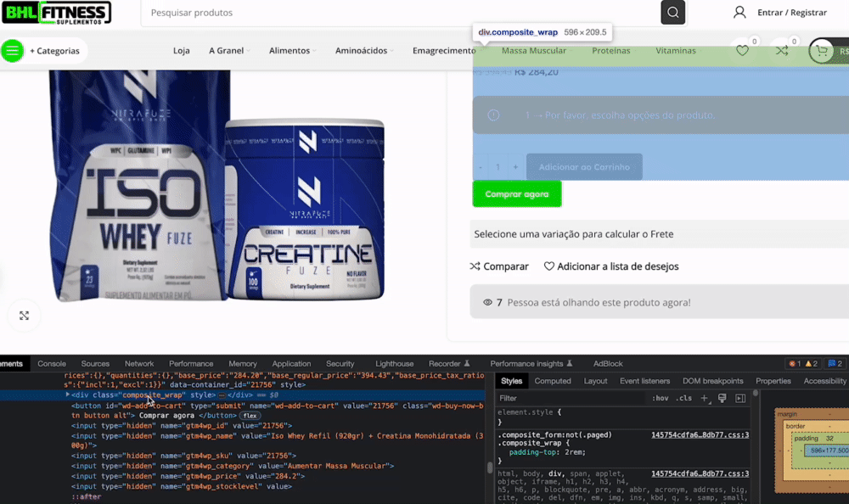The image size is (849, 504).
Task: Click the BHL Fitness logo
Action: 56,13
